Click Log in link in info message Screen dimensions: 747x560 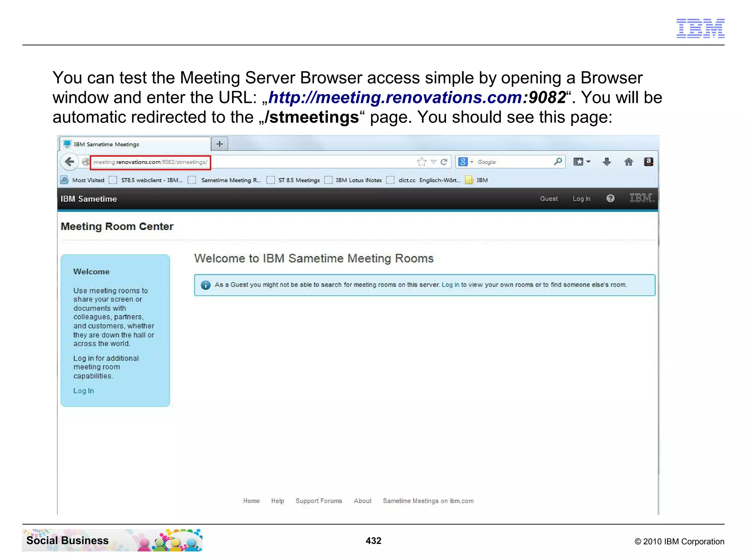click(450, 285)
